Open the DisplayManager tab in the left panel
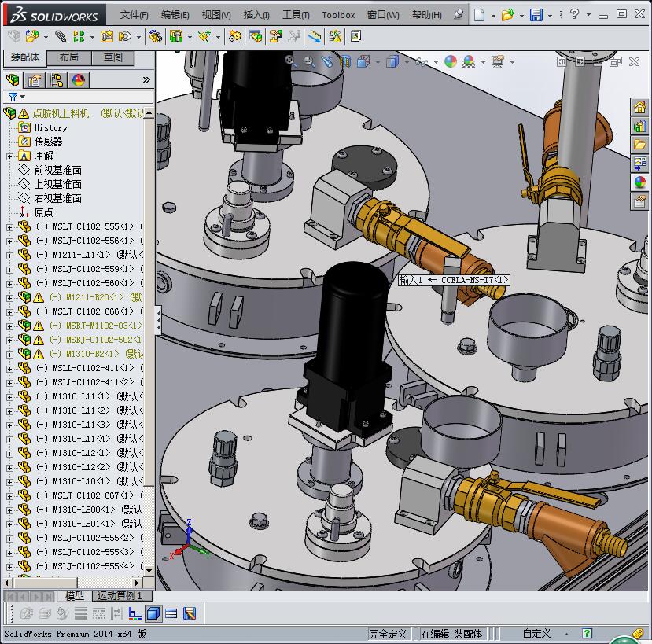The image size is (652, 644). point(79,80)
